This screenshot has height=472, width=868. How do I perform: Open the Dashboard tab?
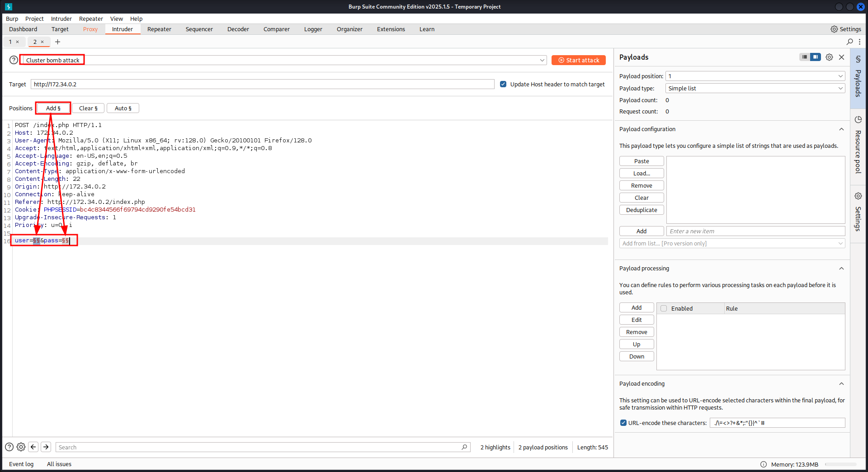click(23, 29)
